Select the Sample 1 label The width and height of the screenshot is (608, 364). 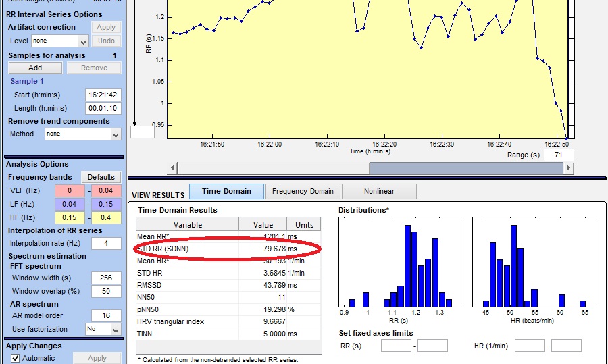click(27, 81)
